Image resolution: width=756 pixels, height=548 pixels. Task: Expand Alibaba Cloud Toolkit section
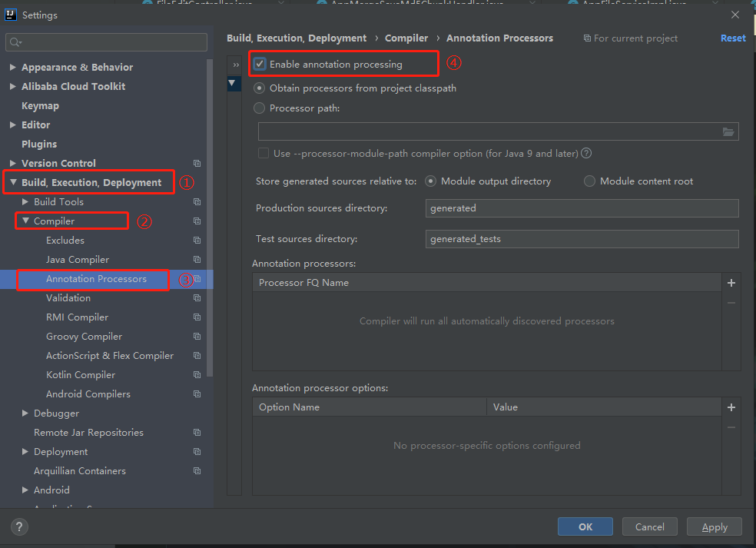pos(13,86)
